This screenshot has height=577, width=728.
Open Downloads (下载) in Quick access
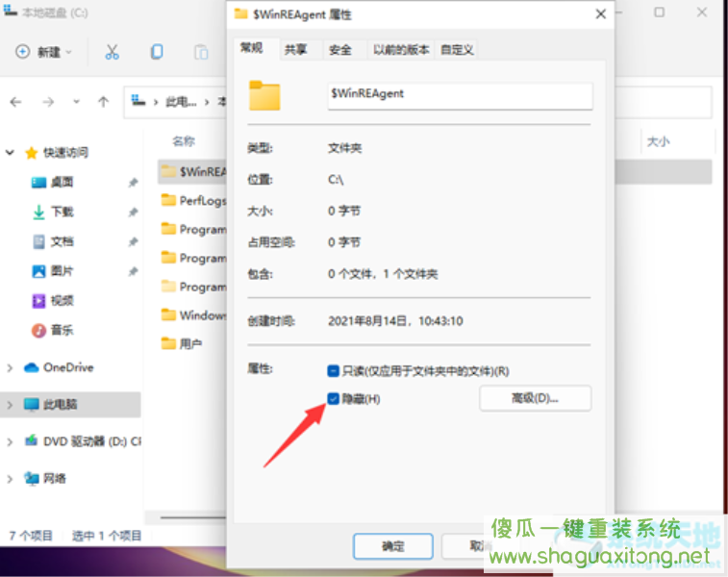[x=53, y=213]
